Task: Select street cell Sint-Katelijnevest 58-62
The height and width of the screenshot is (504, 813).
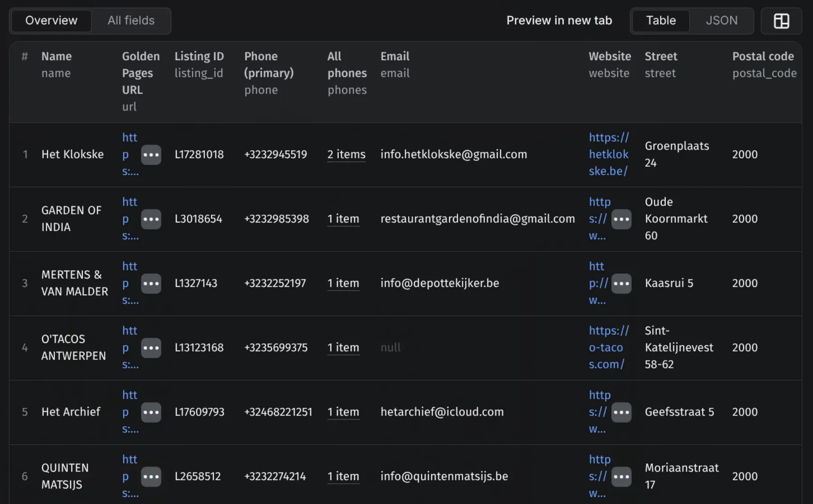Action: 679,348
